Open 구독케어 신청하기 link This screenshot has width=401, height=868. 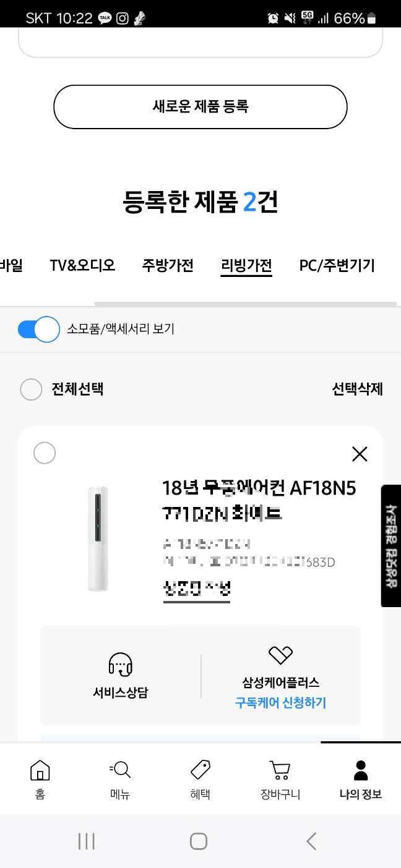[x=281, y=702]
